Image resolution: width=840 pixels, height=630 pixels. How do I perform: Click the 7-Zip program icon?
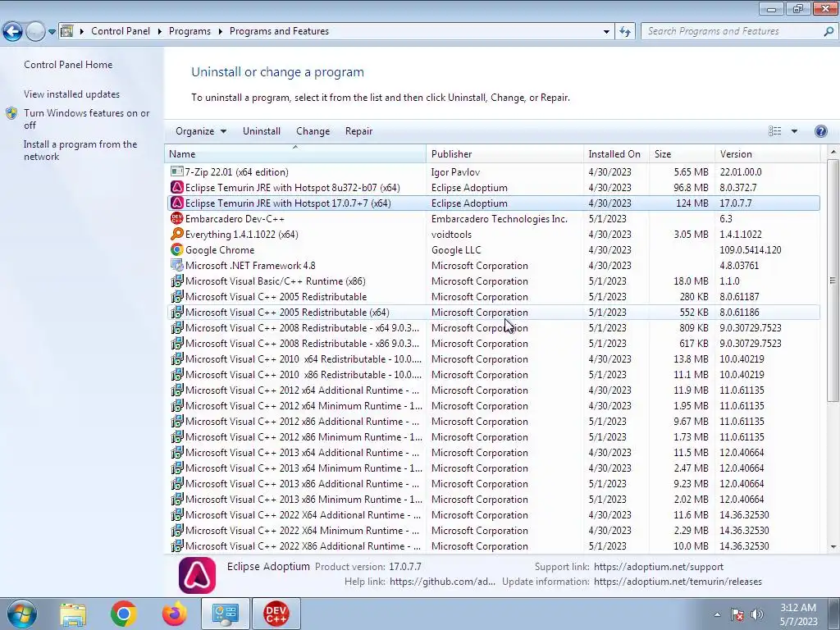pyautogui.click(x=176, y=172)
